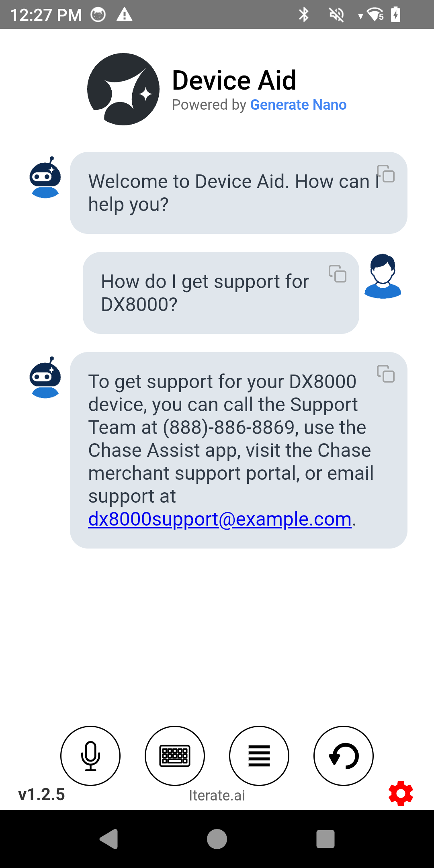The height and width of the screenshot is (868, 434).
Task: Tap the user avatar icon
Action: [x=383, y=276]
